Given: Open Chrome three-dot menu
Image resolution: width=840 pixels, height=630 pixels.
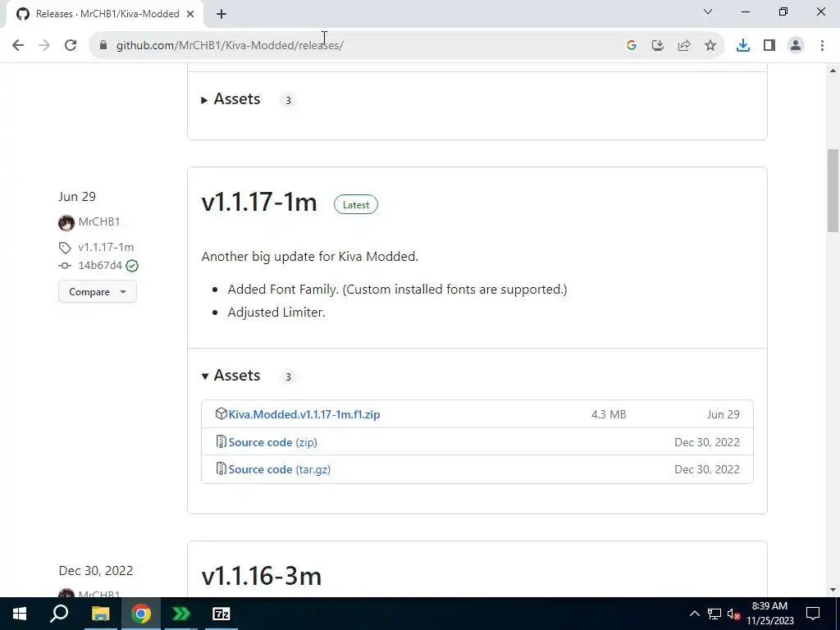Looking at the screenshot, I should (x=822, y=46).
